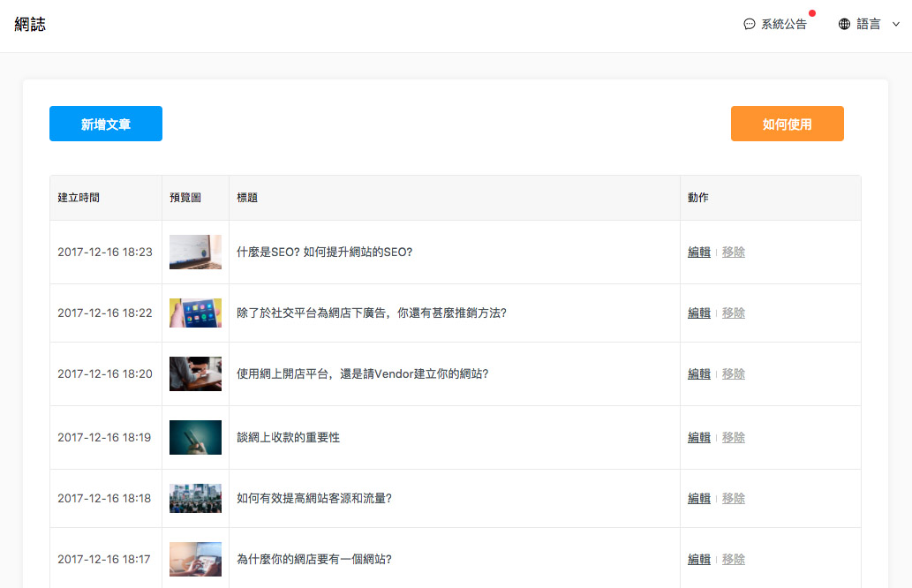Click the title 什麼是SEO? 如何提升網站的SEO?

click(325, 252)
